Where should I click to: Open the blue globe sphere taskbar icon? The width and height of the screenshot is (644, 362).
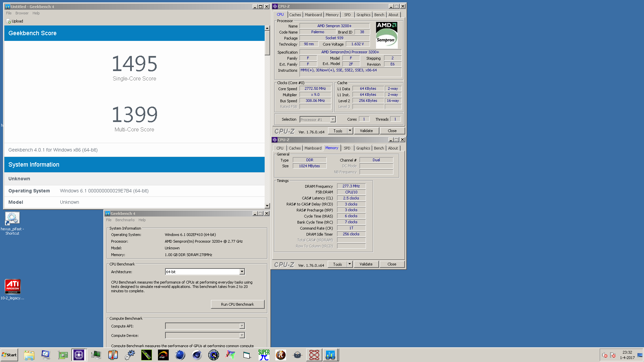pyautogui.click(x=180, y=355)
